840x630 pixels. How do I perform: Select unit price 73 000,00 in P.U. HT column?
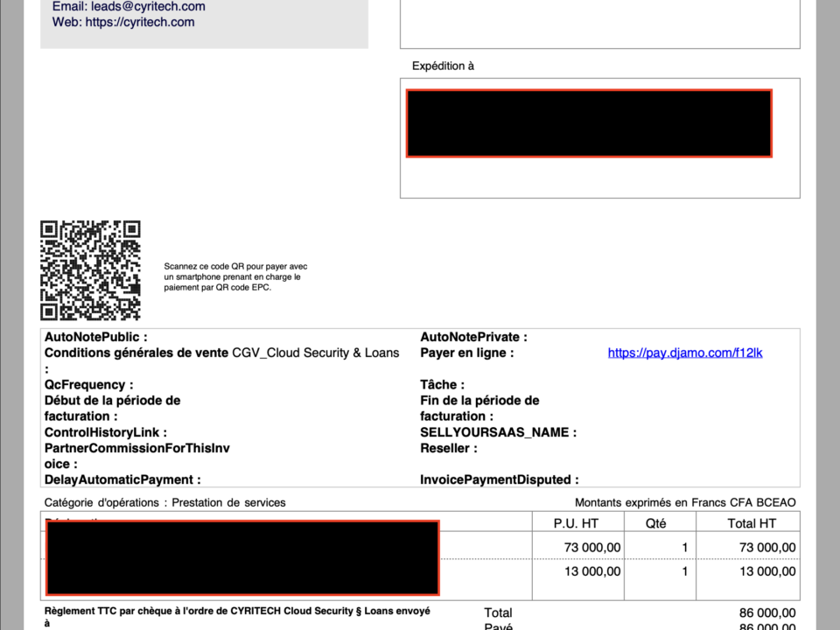[592, 548]
